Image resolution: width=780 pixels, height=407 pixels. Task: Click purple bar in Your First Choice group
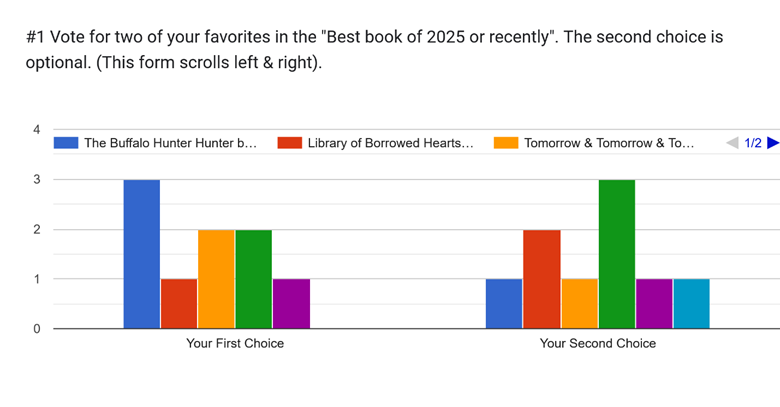coord(291,303)
